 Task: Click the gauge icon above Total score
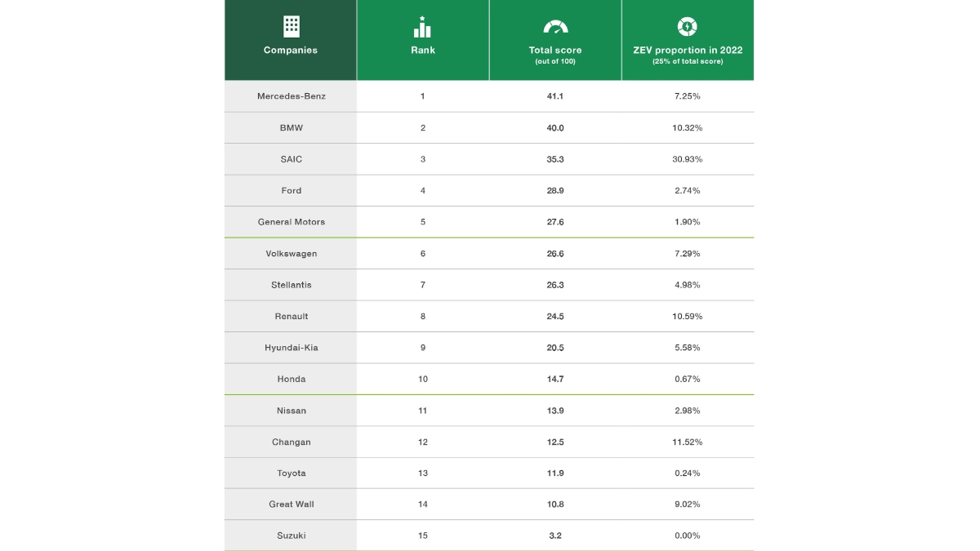click(555, 27)
